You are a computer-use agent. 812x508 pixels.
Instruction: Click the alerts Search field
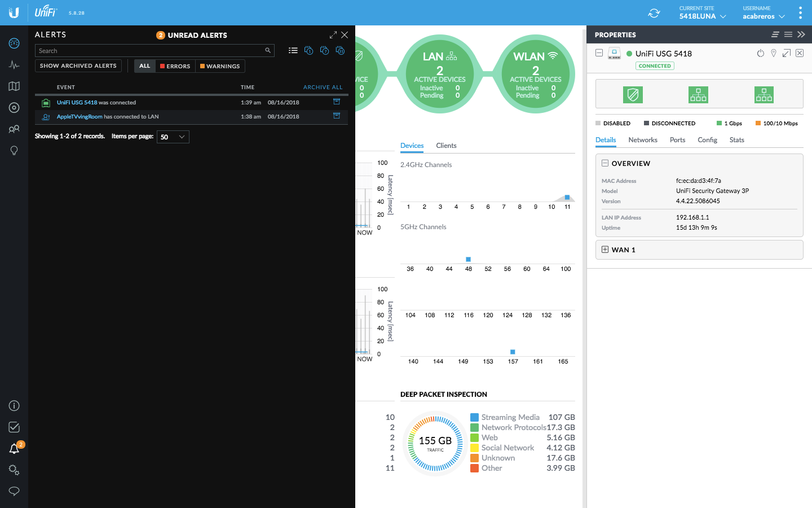point(149,51)
